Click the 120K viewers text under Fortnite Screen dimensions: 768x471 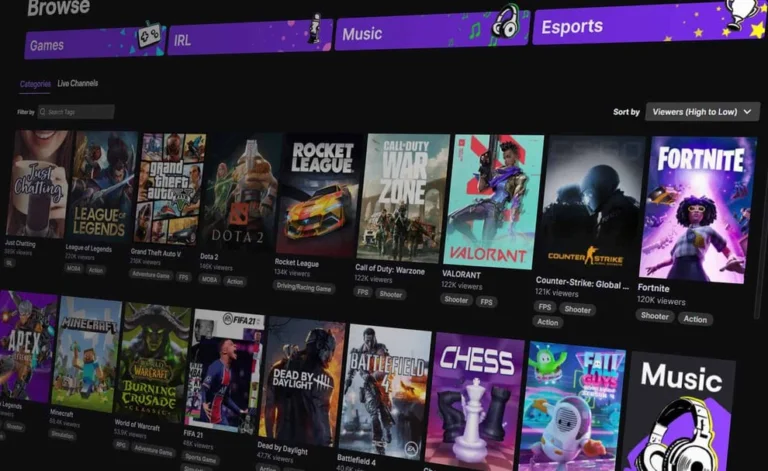coord(661,301)
